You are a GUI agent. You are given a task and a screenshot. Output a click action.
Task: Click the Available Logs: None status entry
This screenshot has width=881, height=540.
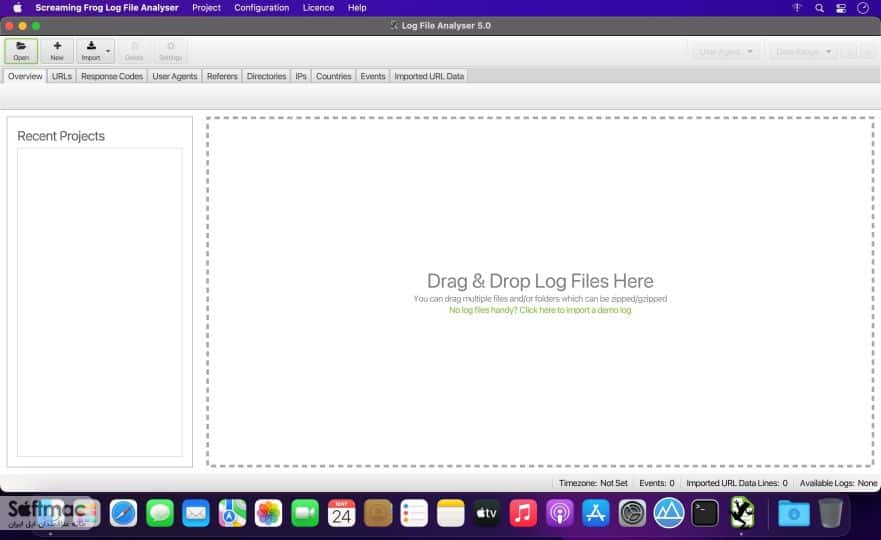838,483
